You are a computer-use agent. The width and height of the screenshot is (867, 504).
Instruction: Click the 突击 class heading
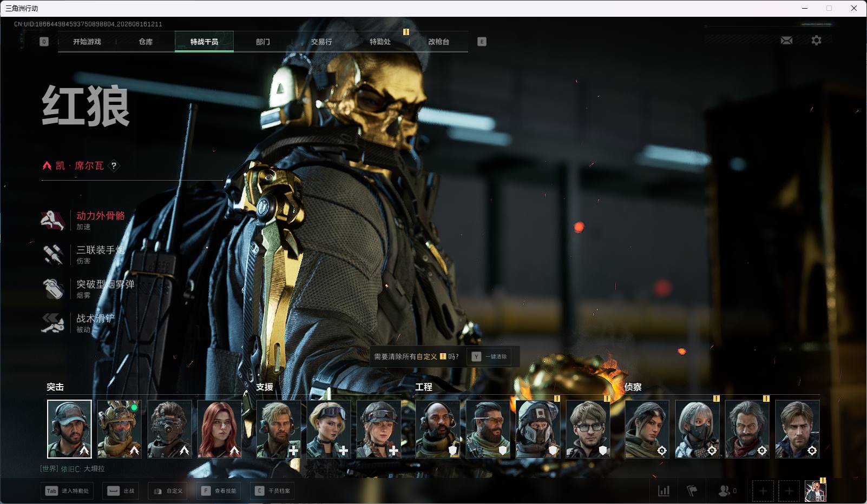pos(55,387)
